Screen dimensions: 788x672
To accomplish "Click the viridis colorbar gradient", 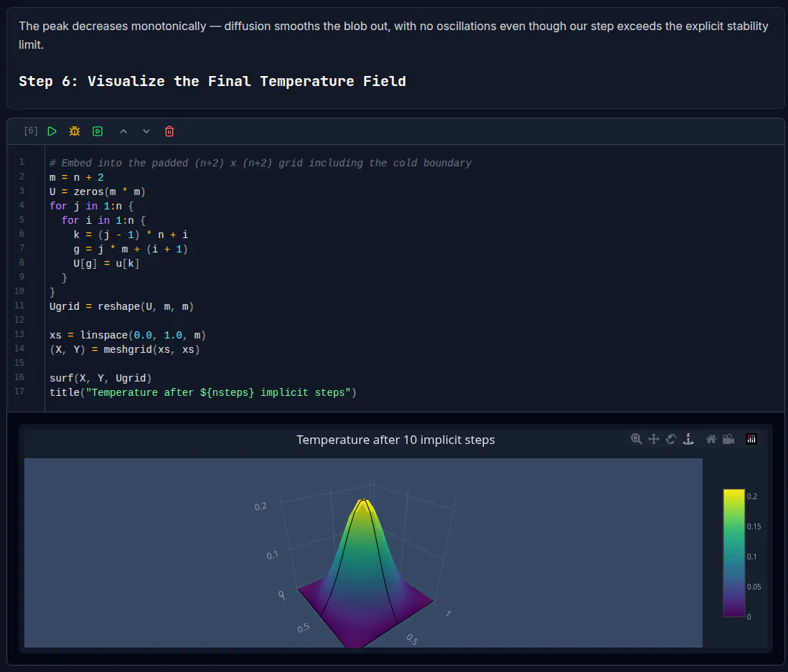I will pyautogui.click(x=733, y=553).
